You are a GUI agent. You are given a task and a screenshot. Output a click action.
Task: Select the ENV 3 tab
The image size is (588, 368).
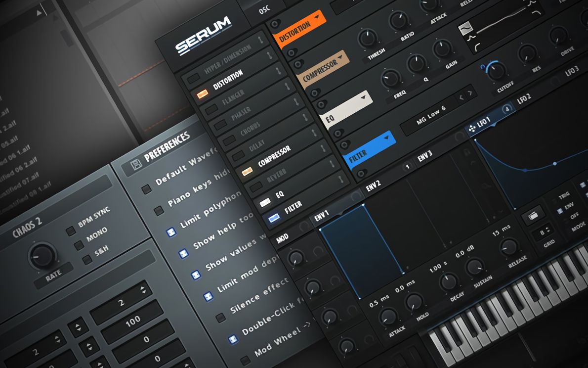tap(424, 156)
